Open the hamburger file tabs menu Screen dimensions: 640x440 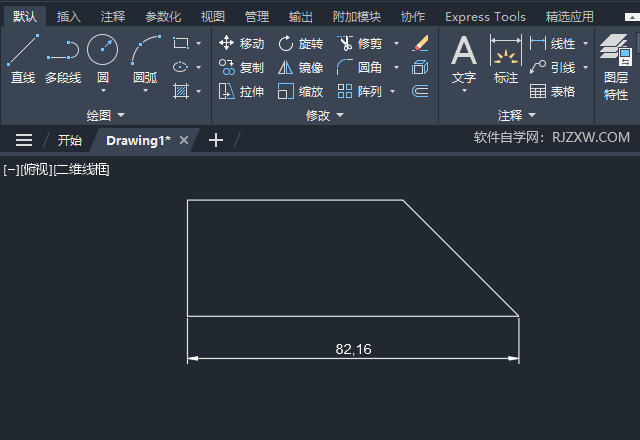24,140
